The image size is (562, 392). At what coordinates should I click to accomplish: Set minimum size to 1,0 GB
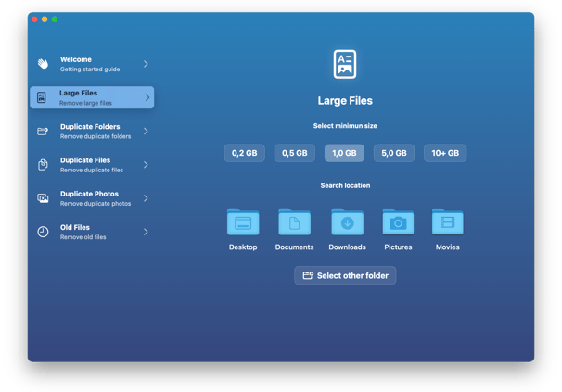(344, 153)
